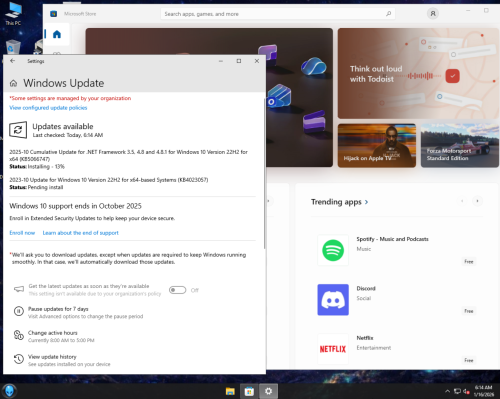Click the Search apps, games, and more field
This screenshot has width=500, height=399.
coord(278,14)
